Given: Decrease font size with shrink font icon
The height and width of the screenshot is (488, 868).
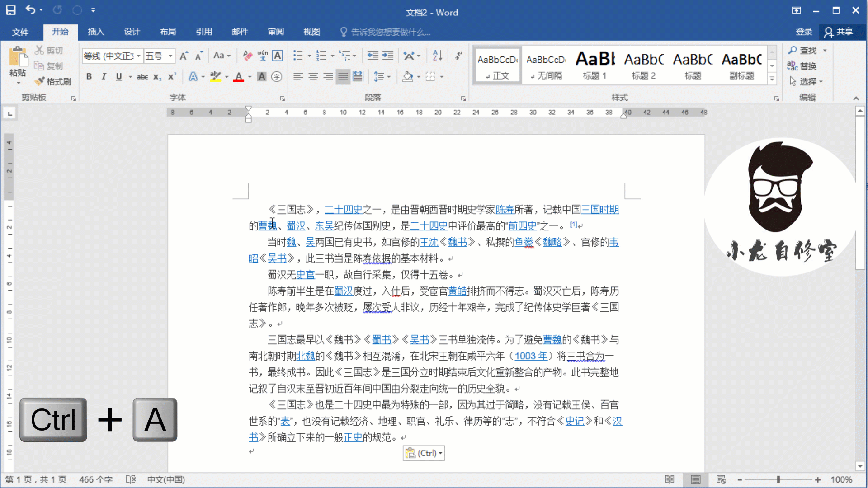Looking at the screenshot, I should click(198, 56).
